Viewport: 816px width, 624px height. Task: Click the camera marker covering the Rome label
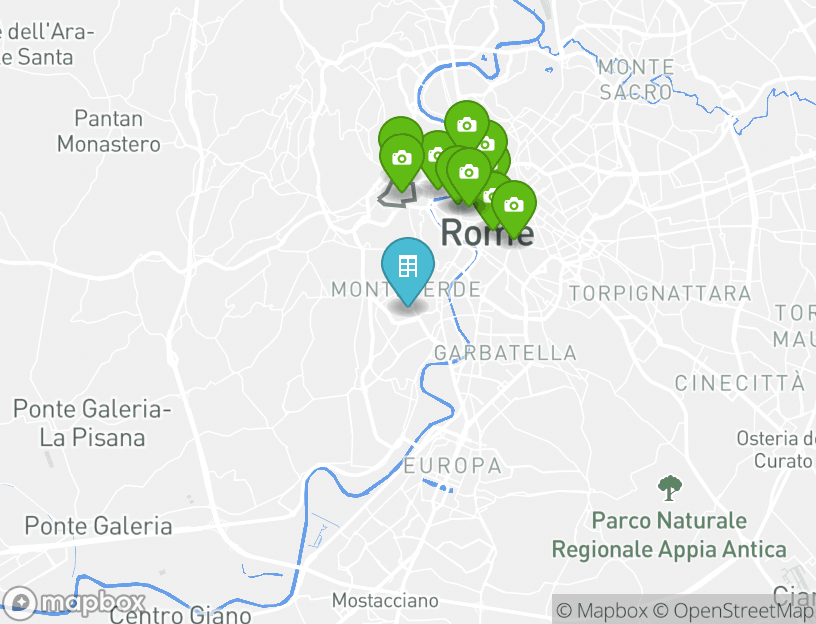514,207
